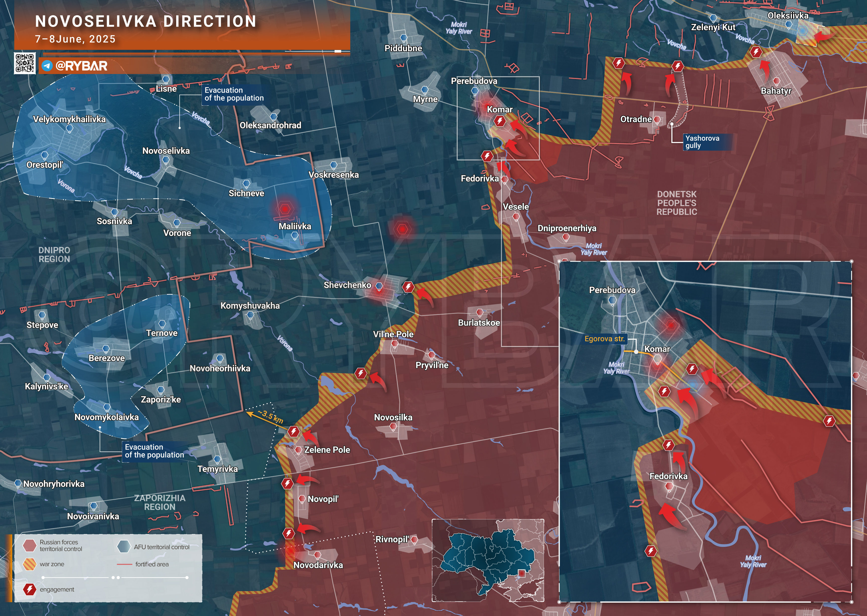
Task: Click the red Rivnopil' settlement marker
Action: tap(414, 540)
